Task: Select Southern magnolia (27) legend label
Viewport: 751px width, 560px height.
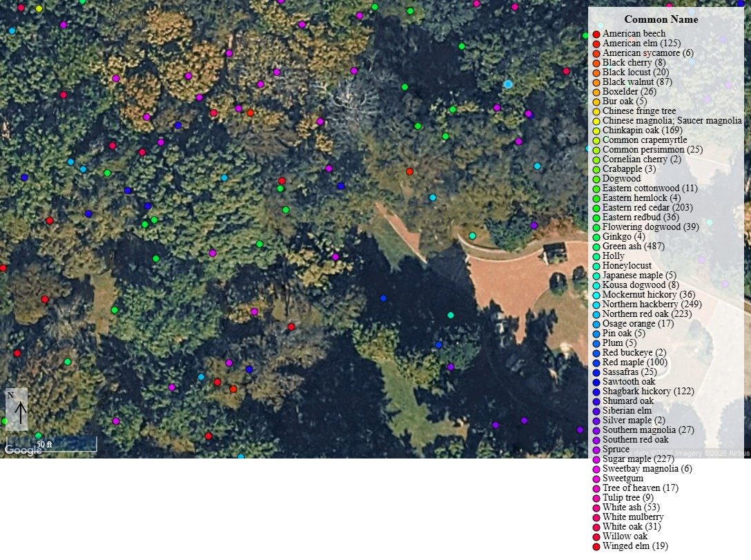Action: point(648,429)
